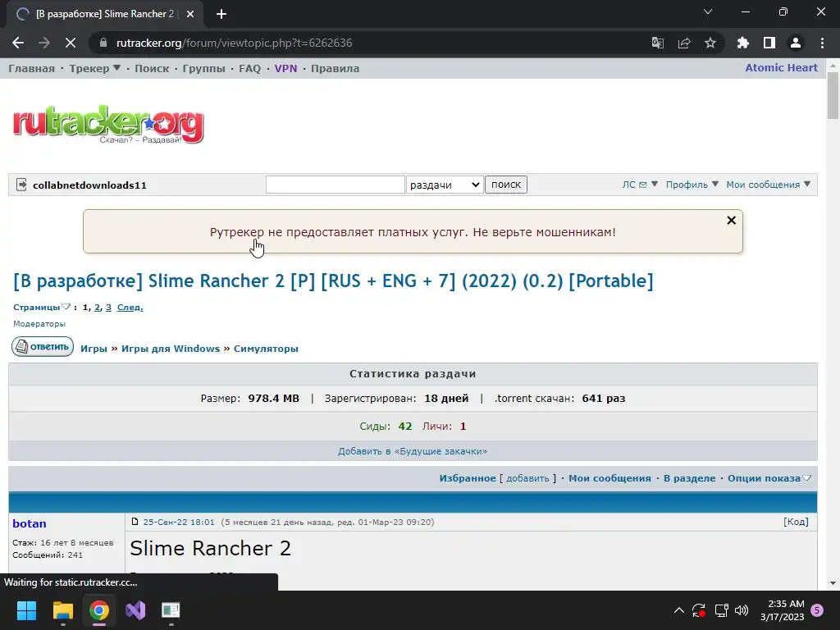
Task: Open new browser tab with plus
Action: pyautogui.click(x=221, y=14)
